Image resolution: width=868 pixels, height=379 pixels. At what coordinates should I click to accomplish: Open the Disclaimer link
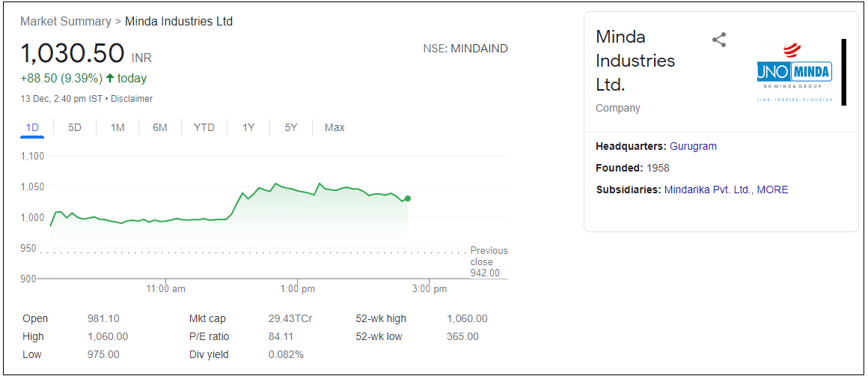point(132,99)
